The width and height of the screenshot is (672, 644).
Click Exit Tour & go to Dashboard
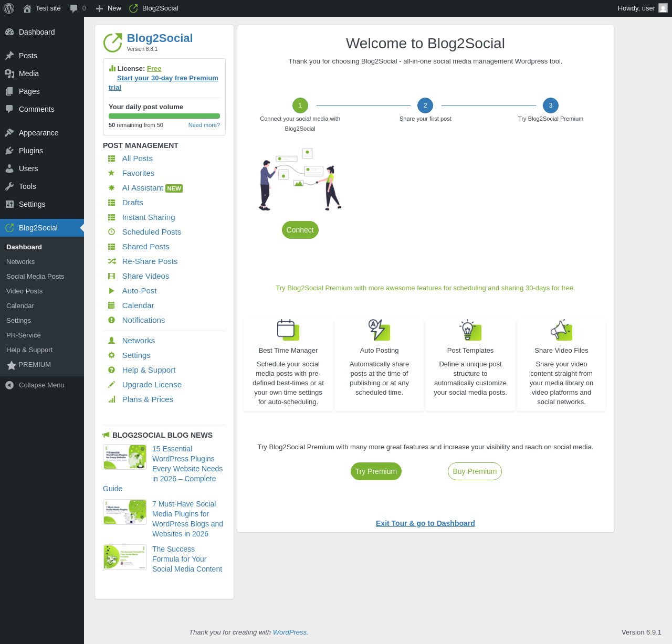click(425, 523)
